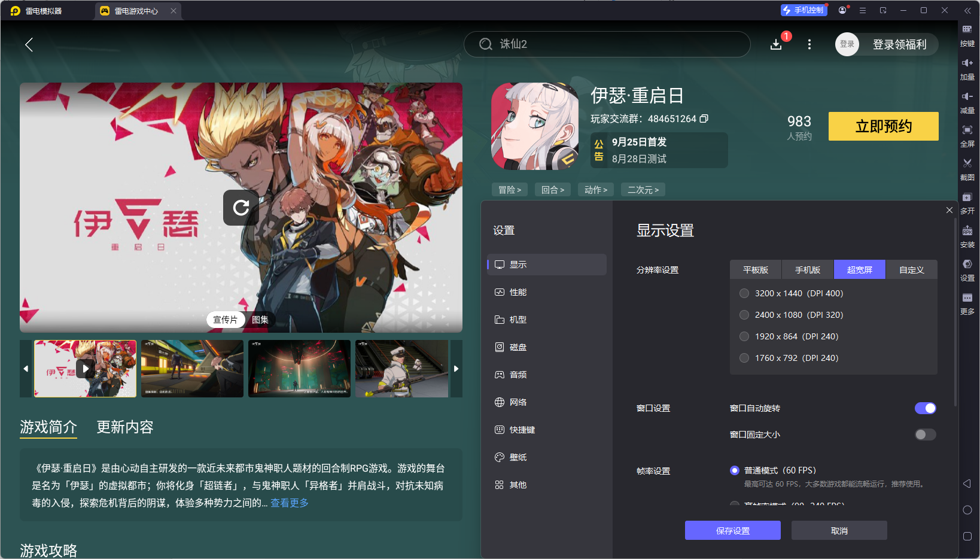The image size is (980, 559).
Task: Close the settings dialog X
Action: coord(949,210)
